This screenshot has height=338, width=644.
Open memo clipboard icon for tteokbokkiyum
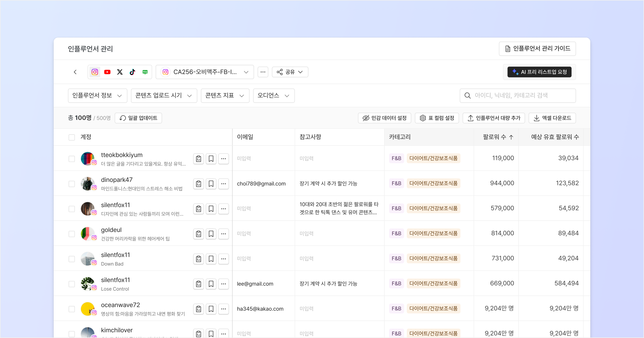(199, 159)
